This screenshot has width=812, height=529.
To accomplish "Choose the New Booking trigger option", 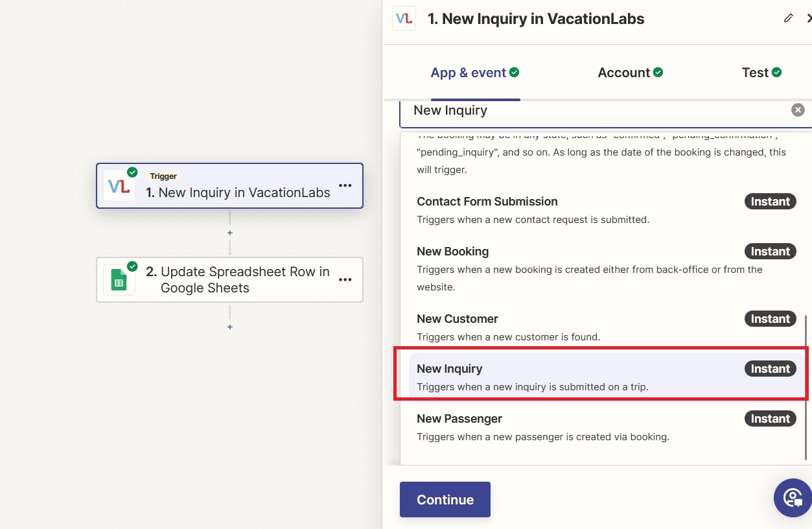I will point(452,252).
